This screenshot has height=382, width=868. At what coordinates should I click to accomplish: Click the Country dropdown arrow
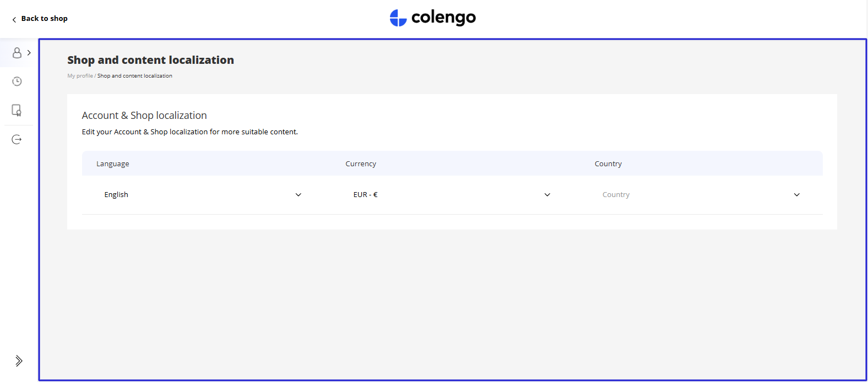796,195
